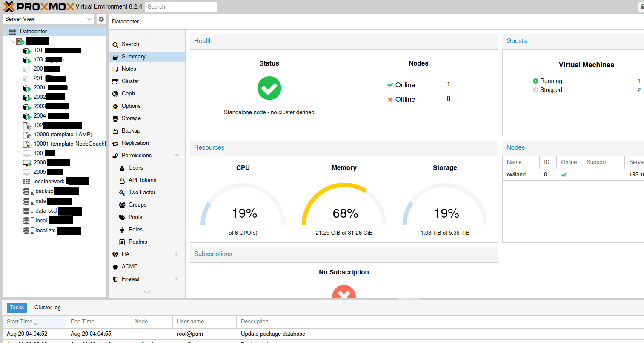Click the HA heartbeat icon
This screenshot has width=644, height=343.
click(x=115, y=254)
